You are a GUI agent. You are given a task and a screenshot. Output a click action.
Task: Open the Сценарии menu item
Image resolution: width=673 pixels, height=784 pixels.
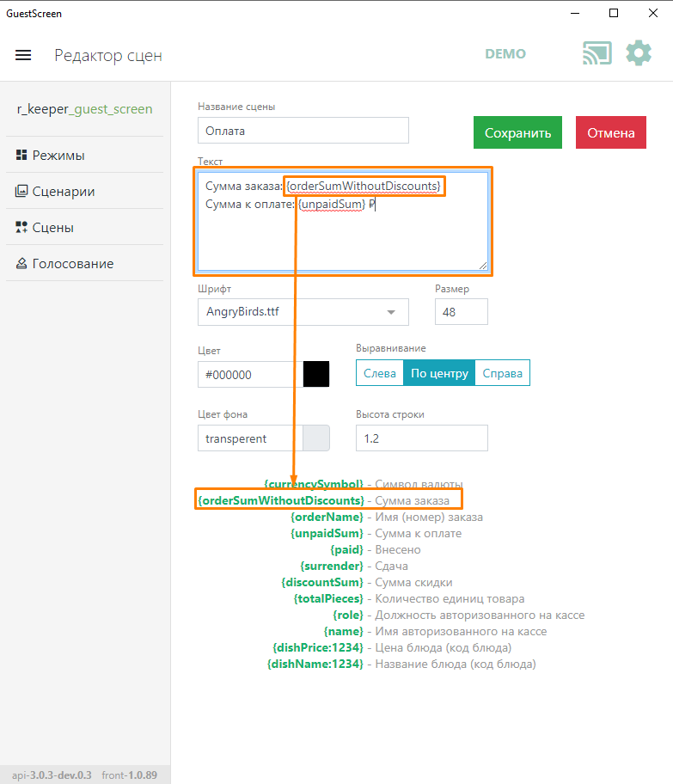[64, 192]
